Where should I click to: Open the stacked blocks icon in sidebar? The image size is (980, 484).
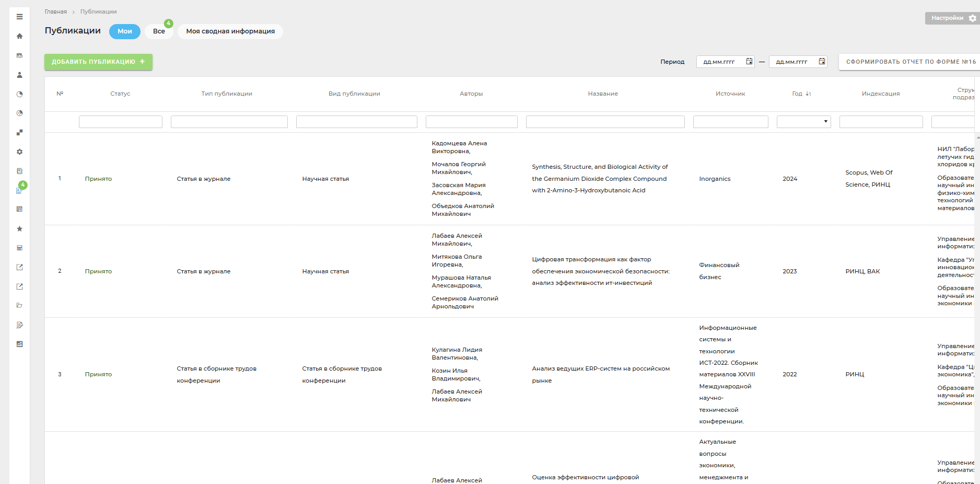click(x=19, y=132)
